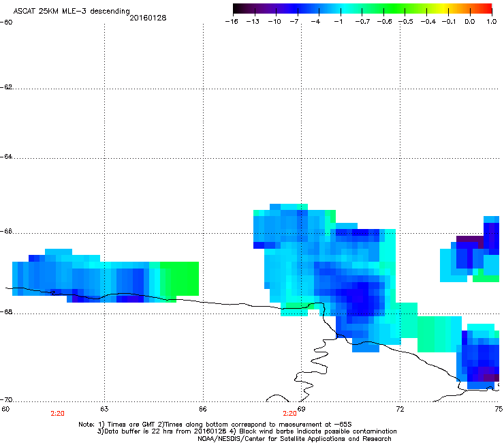
Task: Click the longitude label 60 at bottom left
Action: 5,409
